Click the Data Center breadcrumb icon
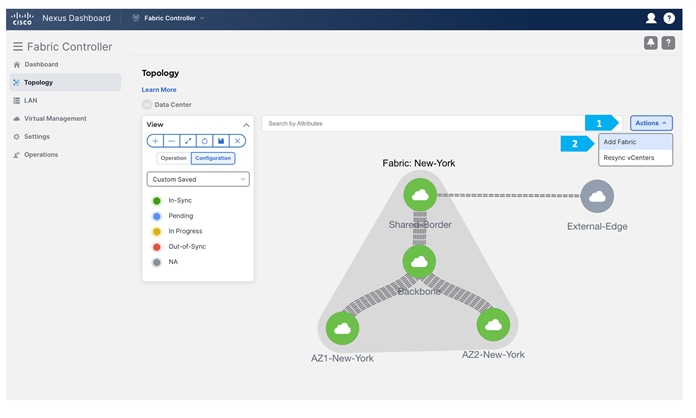696x418 pixels. click(x=147, y=105)
